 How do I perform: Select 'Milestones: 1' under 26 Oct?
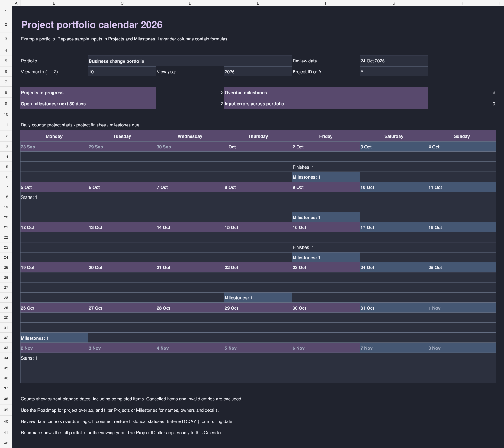click(54, 338)
